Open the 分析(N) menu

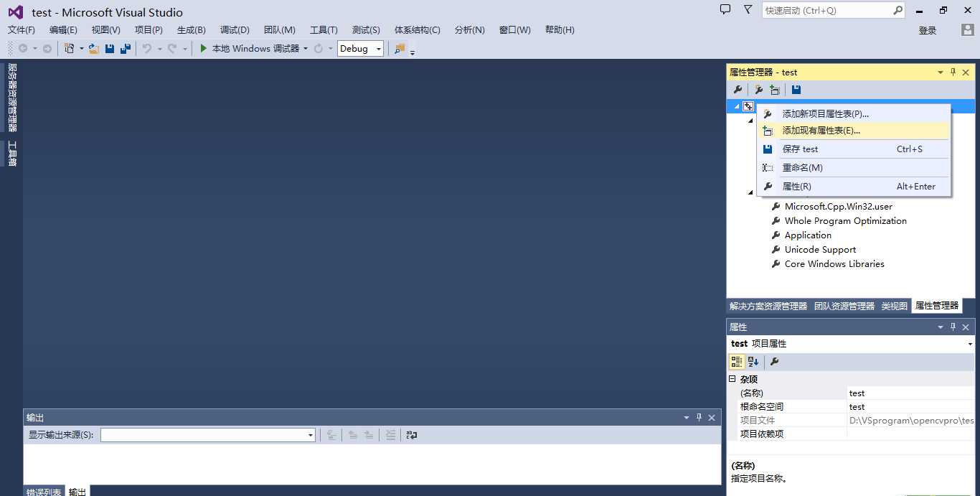pos(470,29)
